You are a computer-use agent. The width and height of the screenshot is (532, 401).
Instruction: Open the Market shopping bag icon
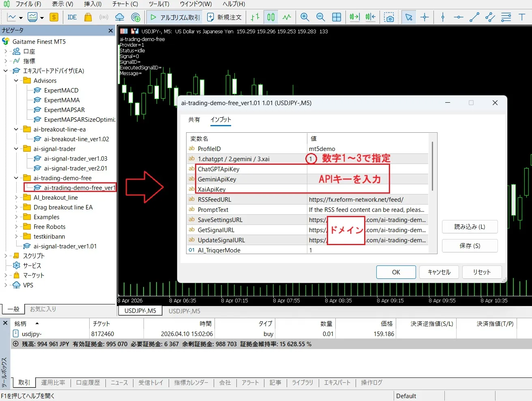(88, 17)
